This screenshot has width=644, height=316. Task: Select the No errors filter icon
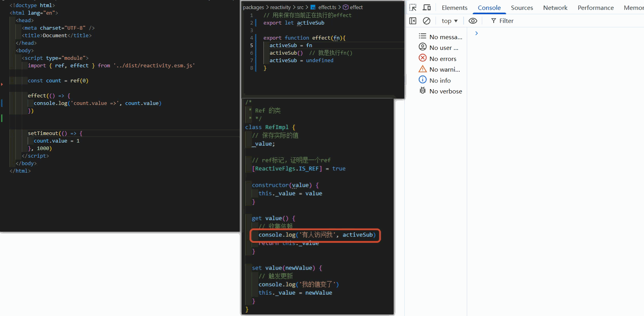[422, 58]
